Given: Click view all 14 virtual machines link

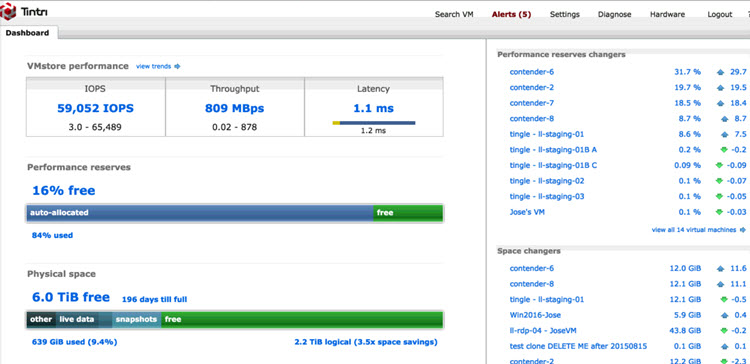Looking at the screenshot, I should point(694,230).
